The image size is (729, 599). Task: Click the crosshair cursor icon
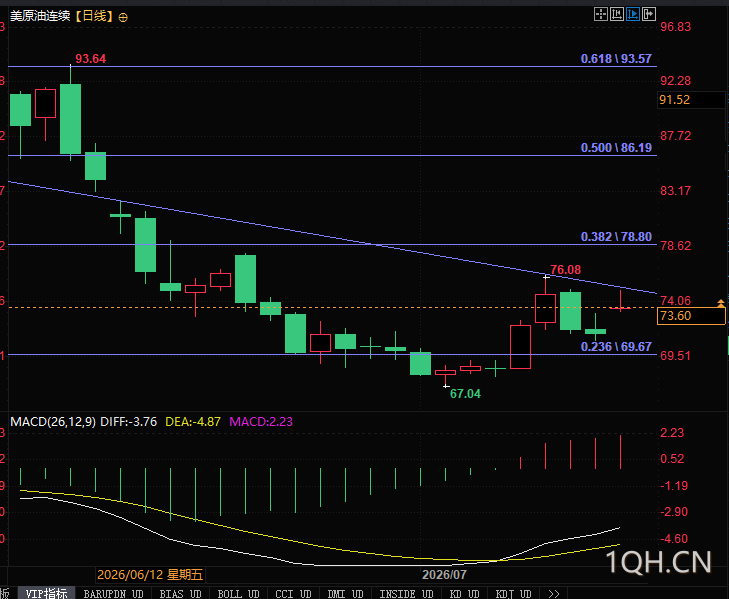(601, 14)
